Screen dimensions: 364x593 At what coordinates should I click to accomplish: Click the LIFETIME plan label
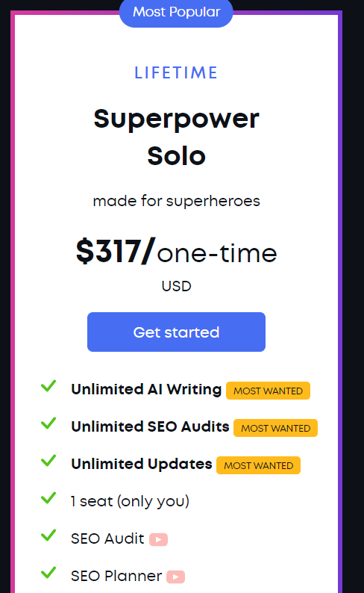point(176,72)
